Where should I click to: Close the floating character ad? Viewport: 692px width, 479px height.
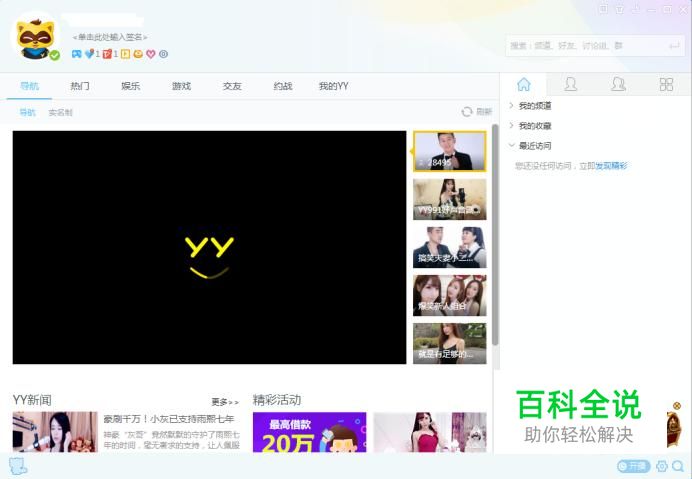click(x=677, y=405)
